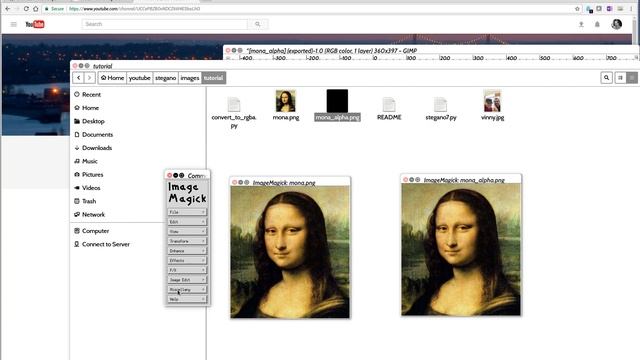Open the Help menu in ImageMagick panel
This screenshot has width=640, height=360.
click(x=187, y=299)
